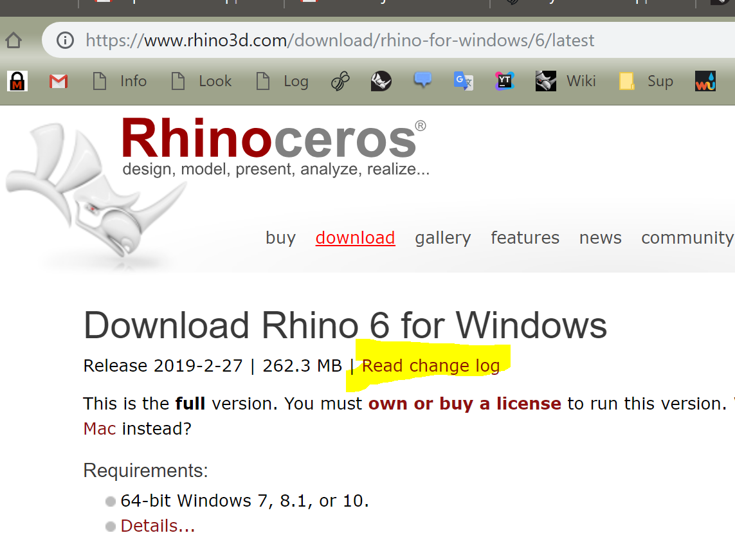Click the browser Home icon
Screen dimensions: 735x560
pos(14,41)
